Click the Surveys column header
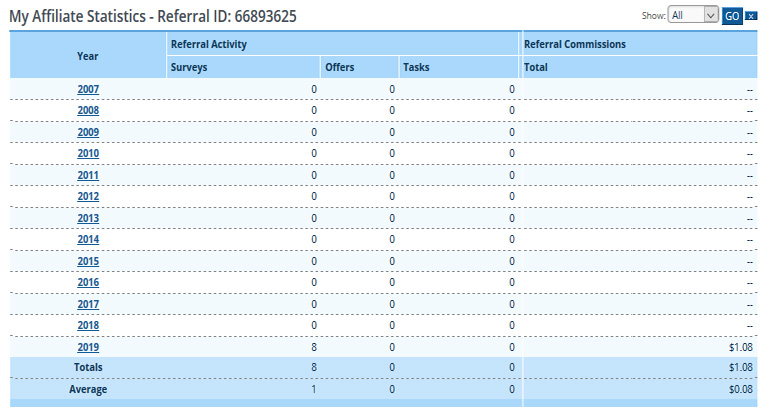 pyautogui.click(x=189, y=67)
